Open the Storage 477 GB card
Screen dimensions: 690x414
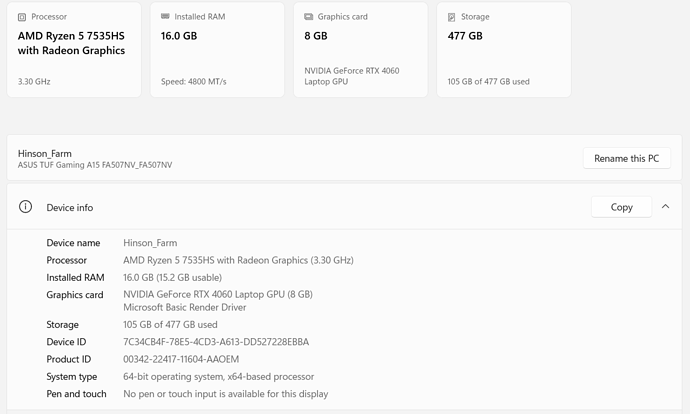click(504, 50)
